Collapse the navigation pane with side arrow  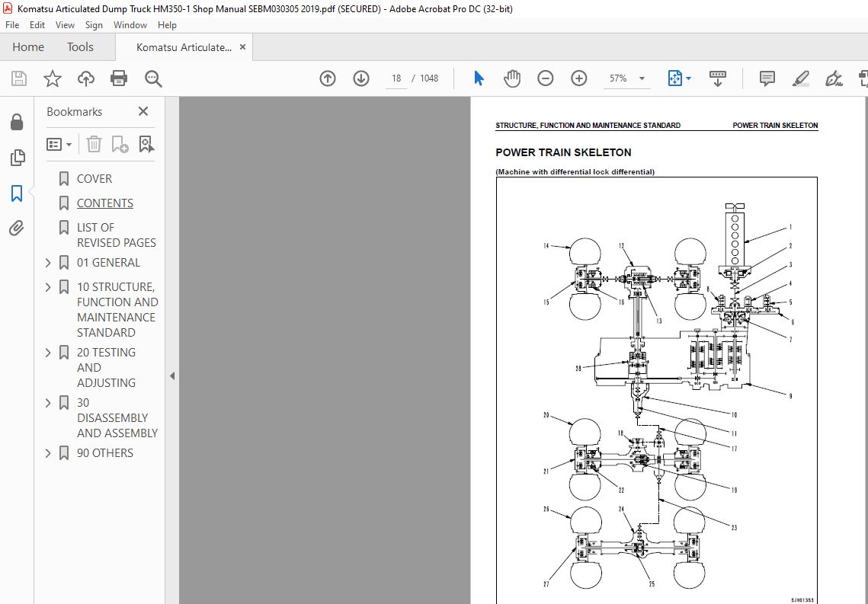(172, 376)
